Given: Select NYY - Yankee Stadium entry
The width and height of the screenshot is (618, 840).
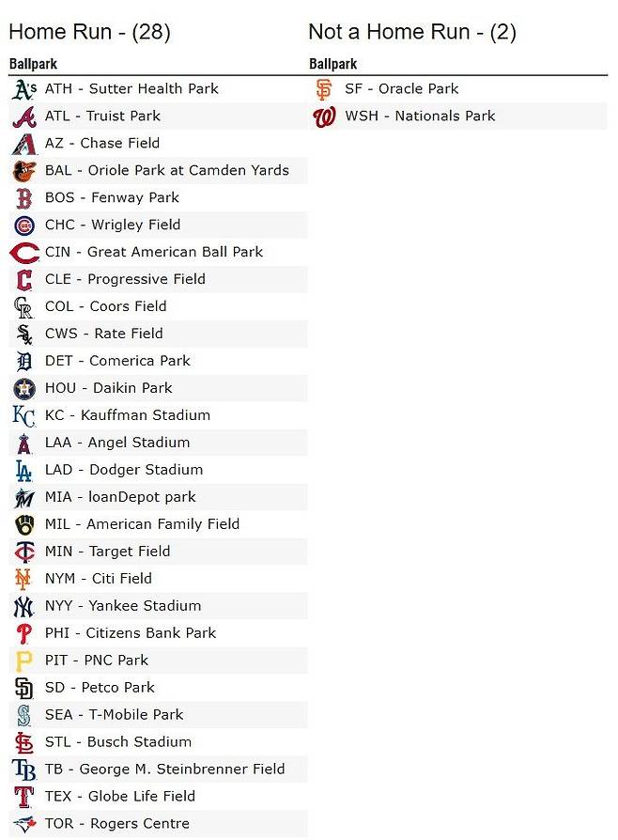Looking at the screenshot, I should click(x=122, y=607).
